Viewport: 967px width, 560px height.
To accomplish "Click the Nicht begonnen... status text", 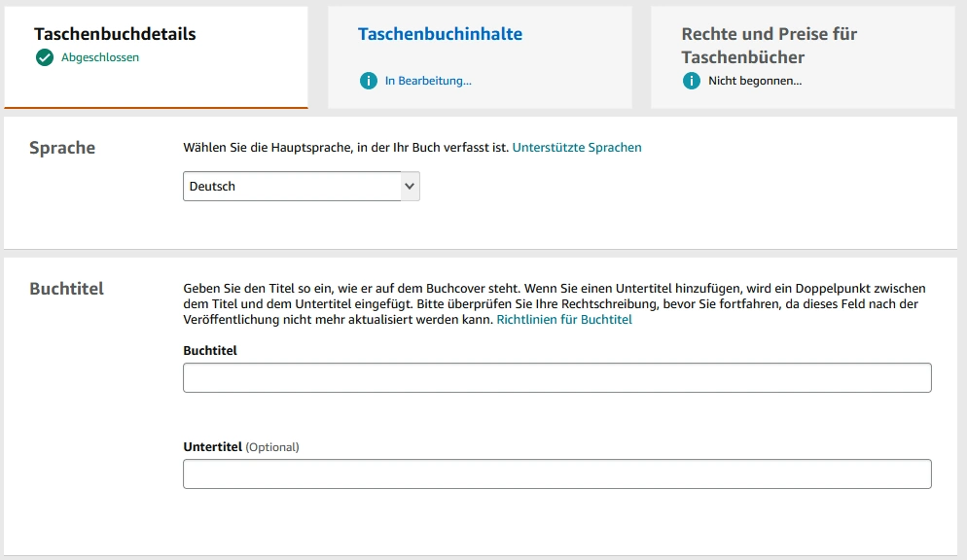I will pos(755,81).
